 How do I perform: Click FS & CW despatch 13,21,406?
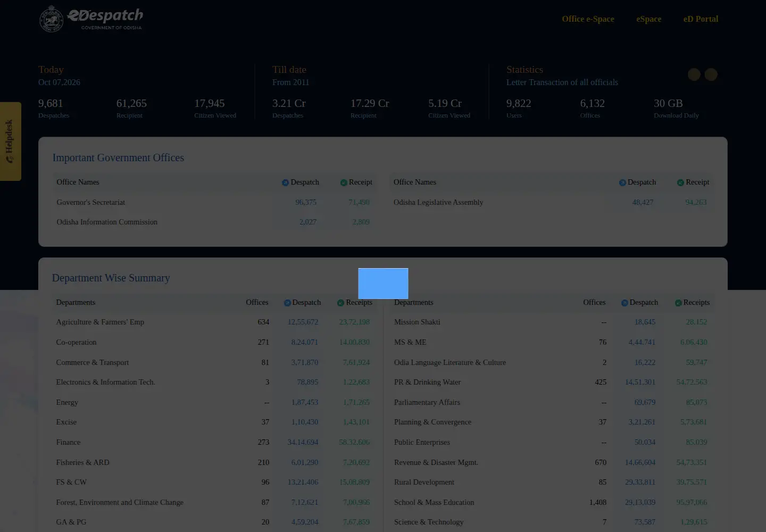tap(303, 482)
